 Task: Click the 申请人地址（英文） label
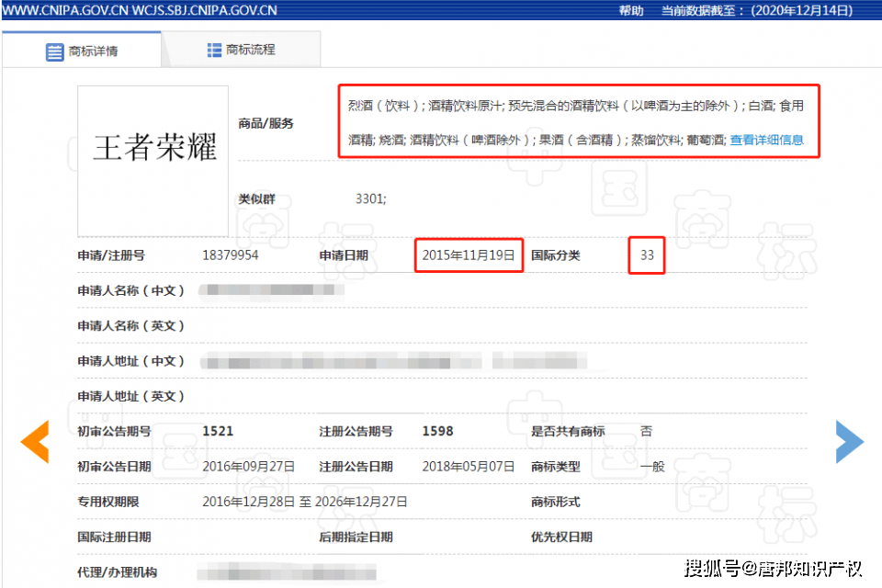point(131,396)
